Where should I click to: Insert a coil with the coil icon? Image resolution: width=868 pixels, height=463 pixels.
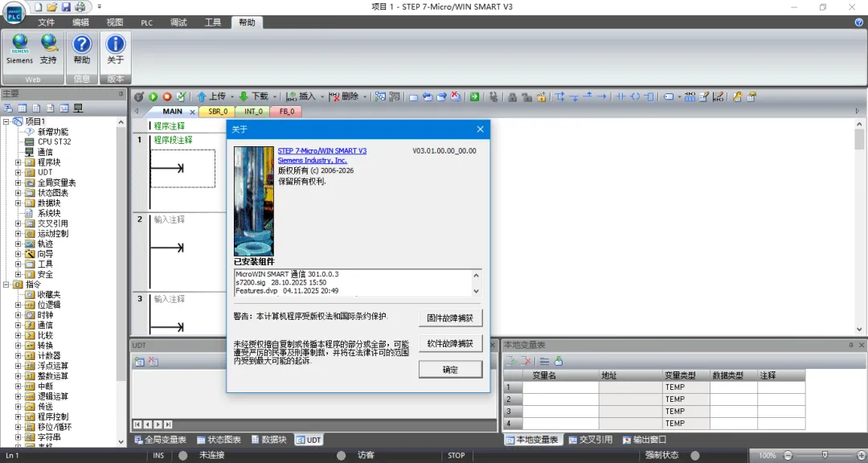[x=636, y=96]
